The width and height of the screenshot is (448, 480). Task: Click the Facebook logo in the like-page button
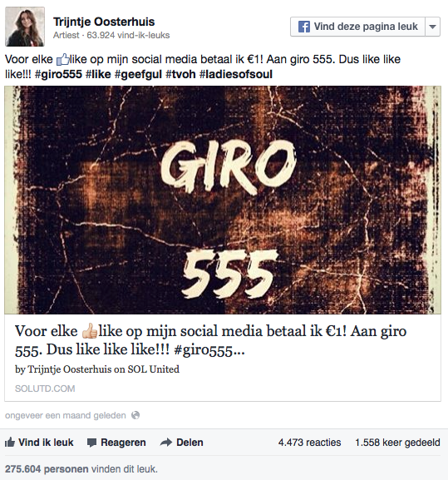coord(304,27)
